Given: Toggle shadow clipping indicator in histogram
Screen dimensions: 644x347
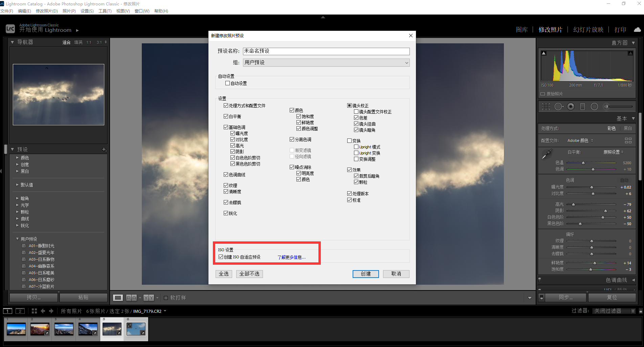Looking at the screenshot, I should coord(543,53).
